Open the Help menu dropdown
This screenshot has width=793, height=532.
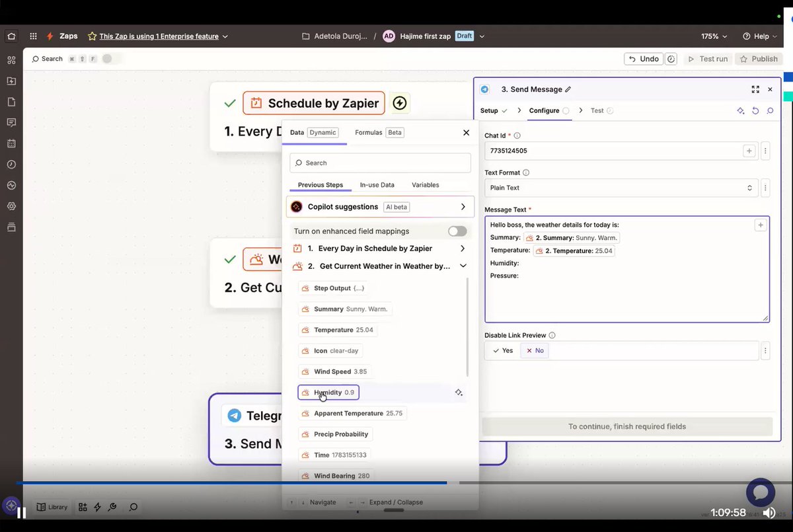tap(760, 36)
